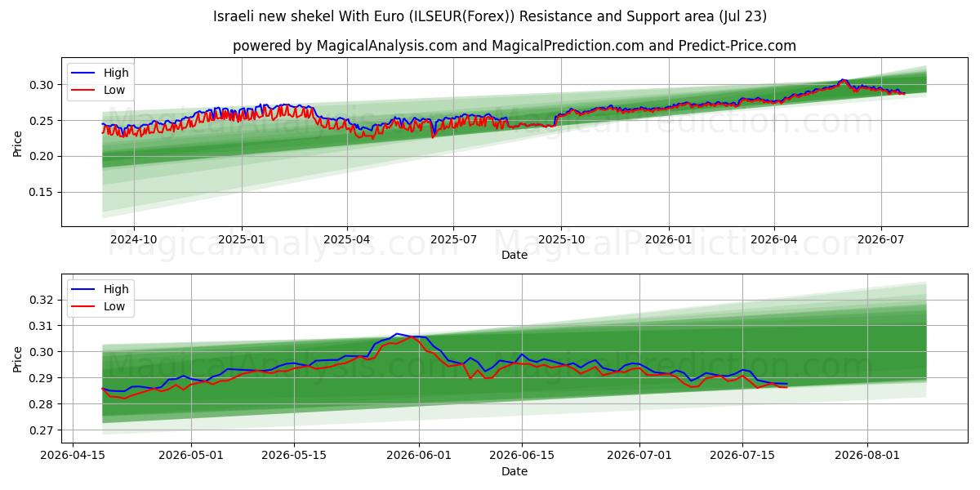Click the top chart '0.25' price tick

click(43, 121)
